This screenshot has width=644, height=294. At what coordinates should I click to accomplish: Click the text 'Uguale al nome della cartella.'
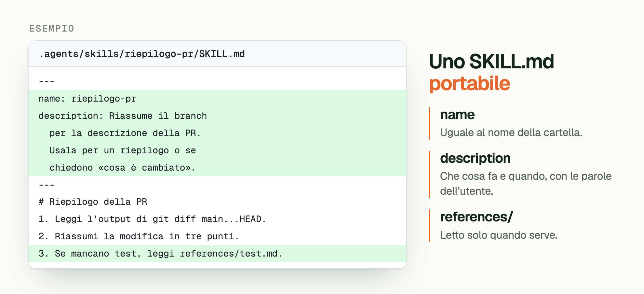click(x=511, y=133)
